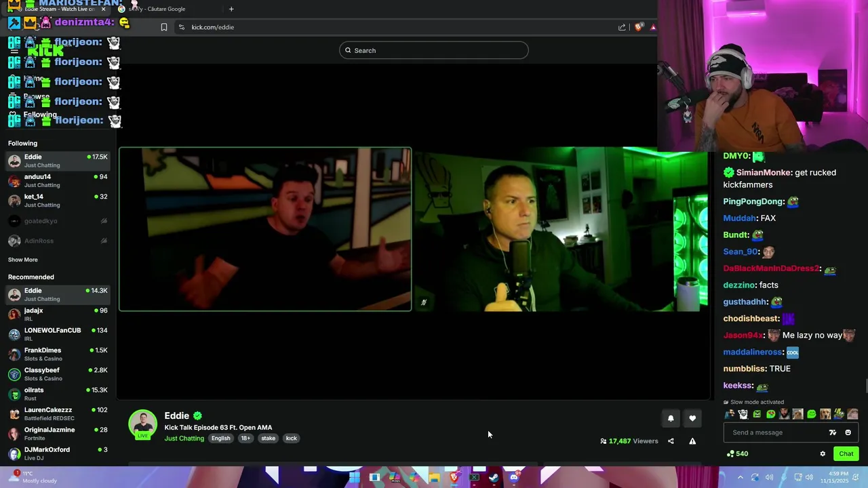Click the heart follow icon
The width and height of the screenshot is (868, 488).
692,418
